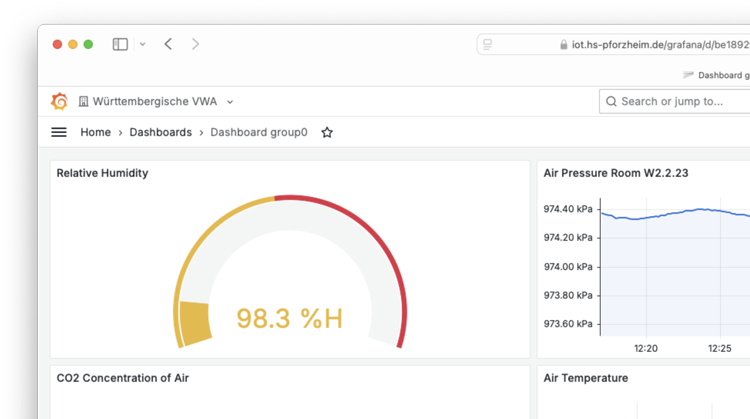Screen dimensions: 750x419
Task: Go to Home in the breadcrumb
Action: (95, 132)
